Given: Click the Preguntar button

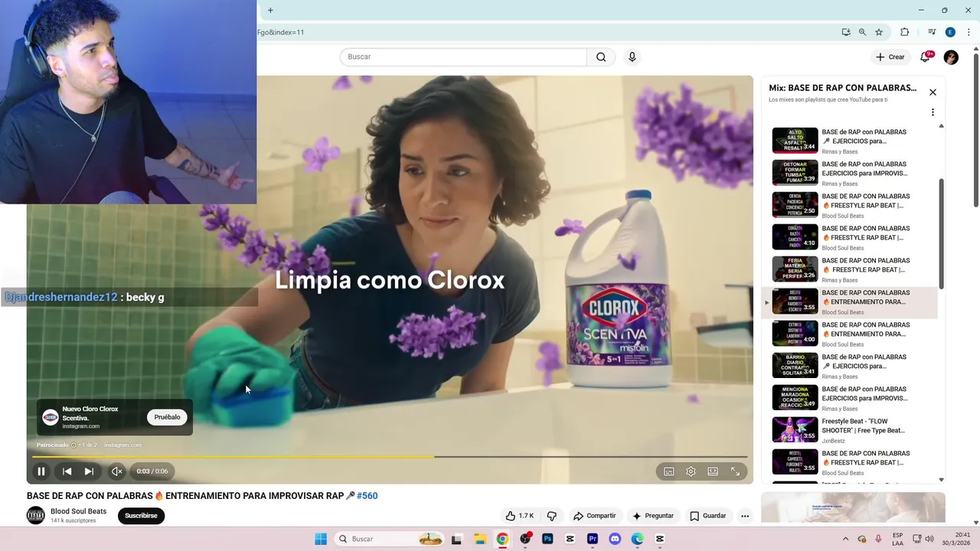Looking at the screenshot, I should (x=652, y=516).
